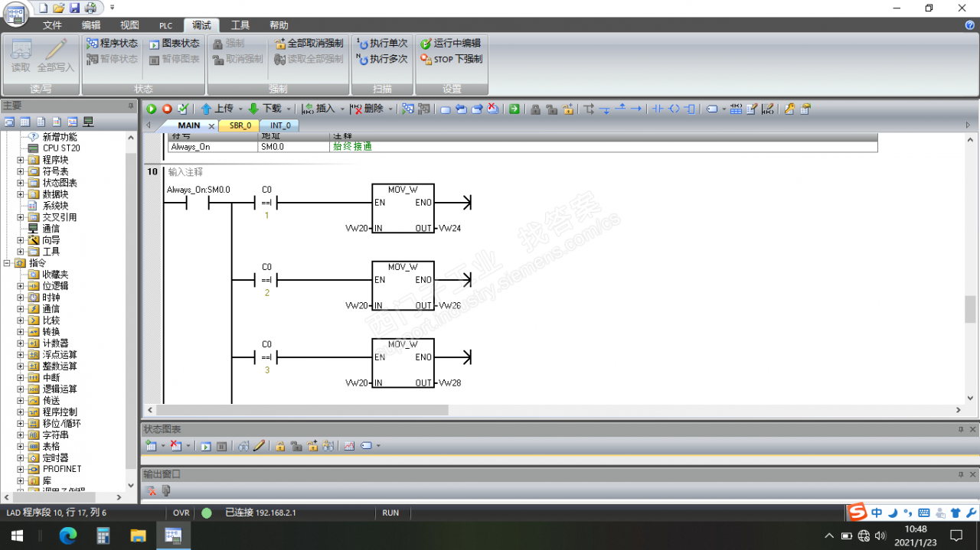The height and width of the screenshot is (550, 980).
Task: Open the 编辑 ribbon tab
Action: (91, 25)
